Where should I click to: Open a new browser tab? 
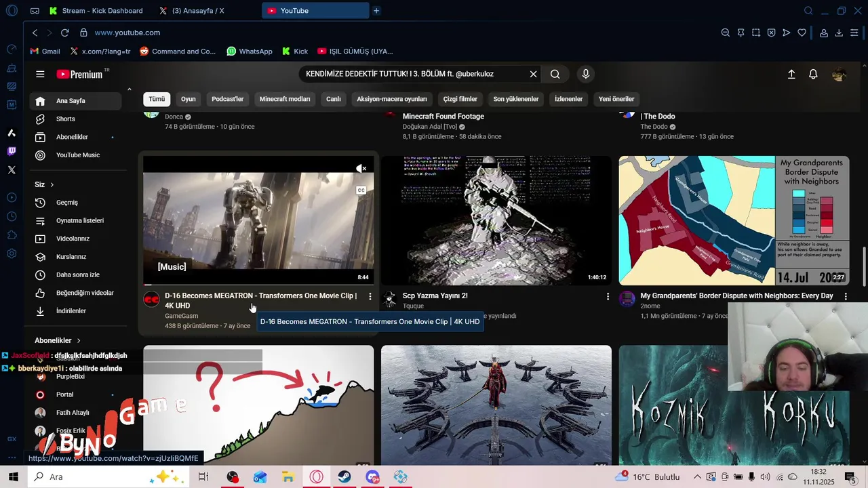point(376,11)
